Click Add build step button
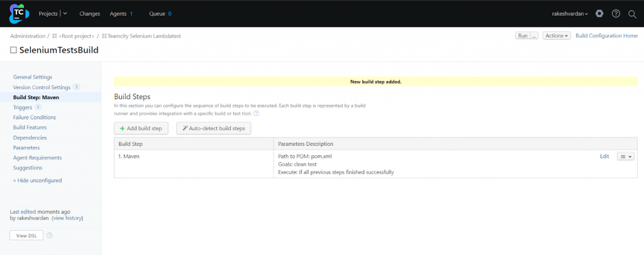Viewport: 644px width, 255px height. click(141, 128)
